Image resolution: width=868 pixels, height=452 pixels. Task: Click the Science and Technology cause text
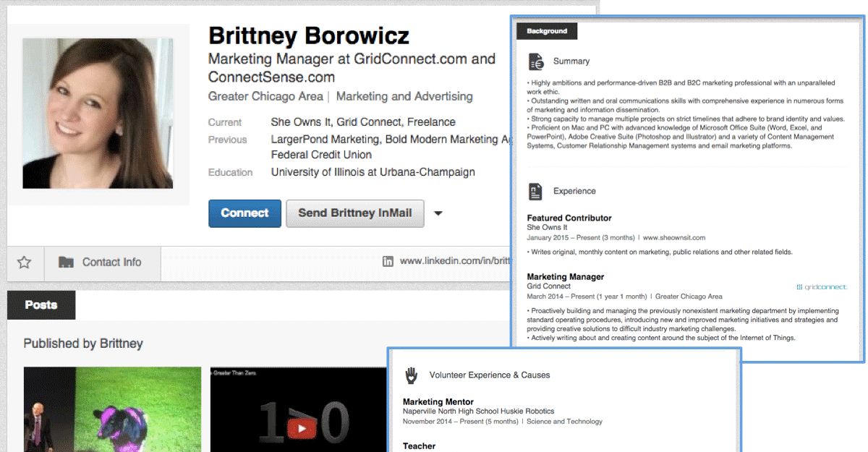pos(564,422)
